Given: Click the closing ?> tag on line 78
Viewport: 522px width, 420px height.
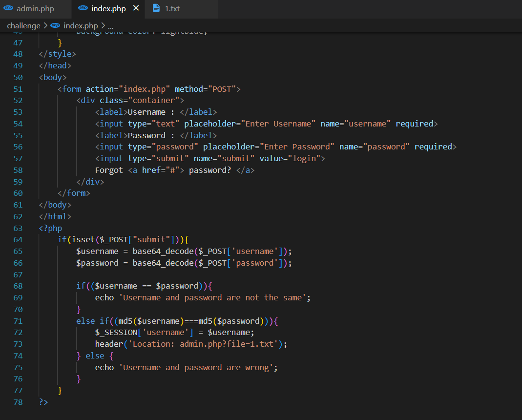Looking at the screenshot, I should (43, 402).
